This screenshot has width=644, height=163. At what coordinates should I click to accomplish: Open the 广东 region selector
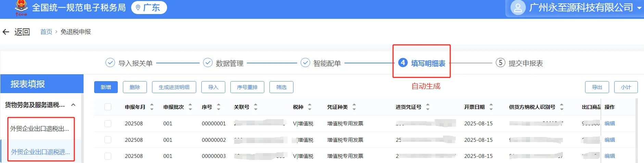tap(149, 8)
